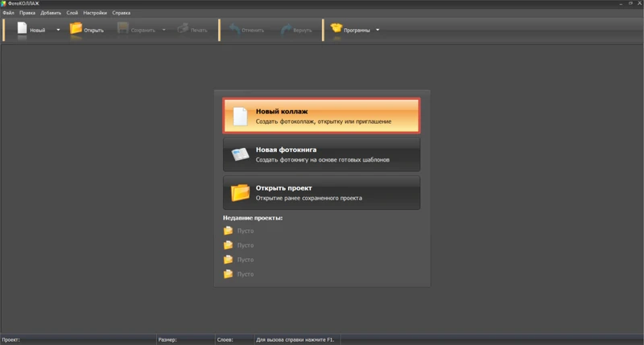The image size is (644, 345).
Task: Open the Правка menu
Action: click(27, 13)
